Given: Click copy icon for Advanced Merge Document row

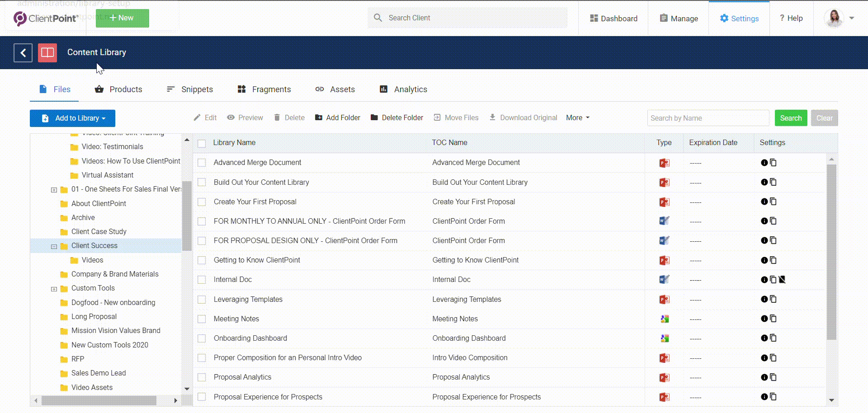Looking at the screenshot, I should point(774,163).
